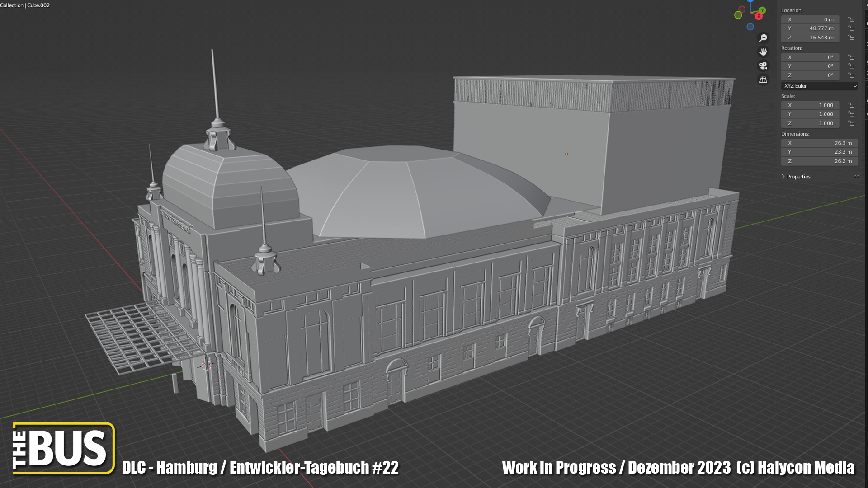Click the Rotation Z value field
868x488 pixels.
click(810, 75)
